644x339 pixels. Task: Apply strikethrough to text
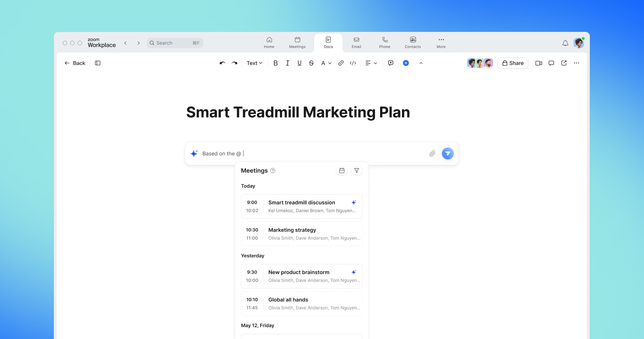tap(311, 63)
